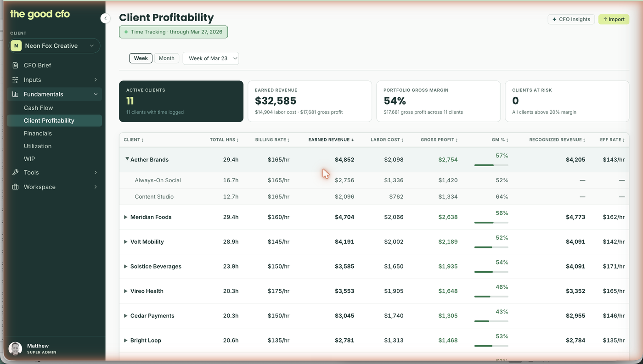Expand the Volt Mobility row
This screenshot has width=643, height=364.
(x=126, y=242)
